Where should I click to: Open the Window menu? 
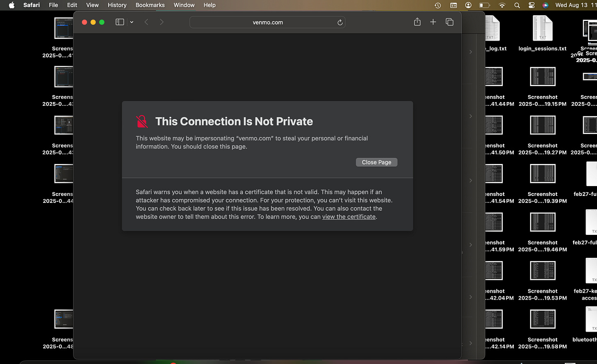[184, 5]
